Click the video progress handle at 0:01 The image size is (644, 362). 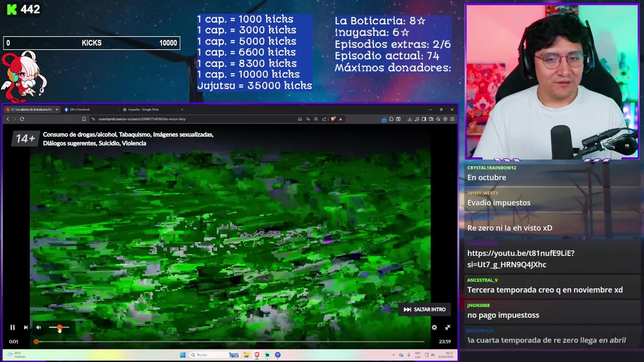point(36,341)
